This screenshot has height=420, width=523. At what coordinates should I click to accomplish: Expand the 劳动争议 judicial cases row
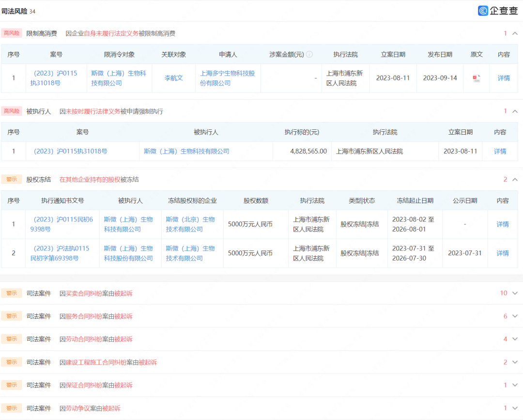point(514,408)
